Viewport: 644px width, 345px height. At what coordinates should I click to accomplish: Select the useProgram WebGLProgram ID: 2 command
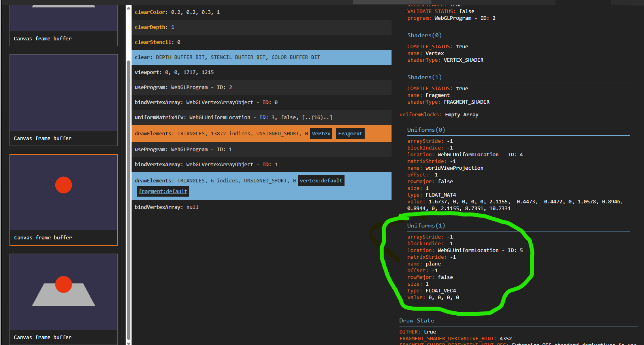[262, 87]
